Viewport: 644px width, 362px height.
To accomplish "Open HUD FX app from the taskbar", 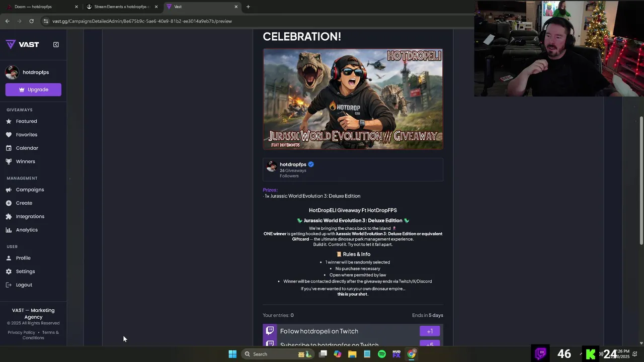I will [x=396, y=354].
